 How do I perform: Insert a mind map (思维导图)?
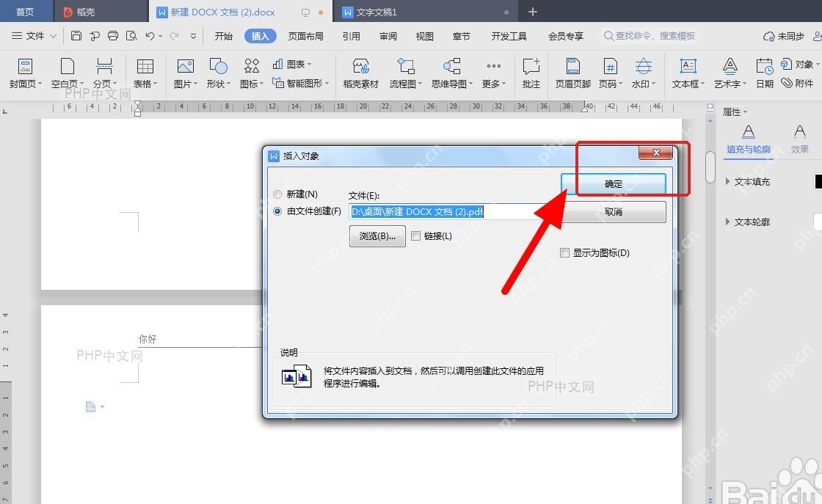pos(452,73)
